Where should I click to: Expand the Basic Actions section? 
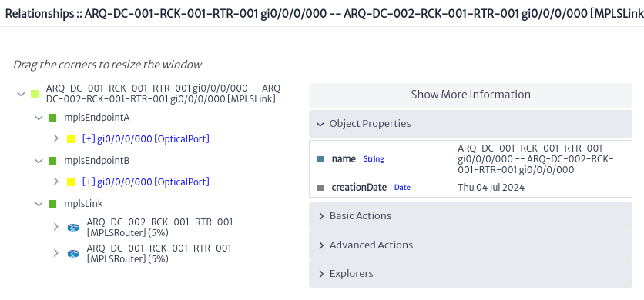[471, 216]
